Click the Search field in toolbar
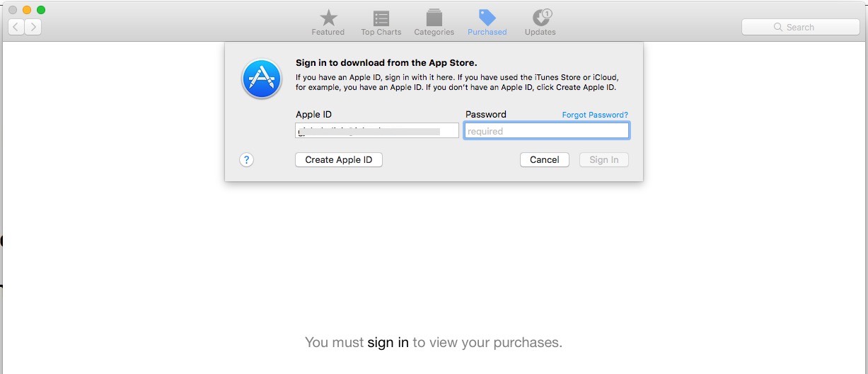 pyautogui.click(x=801, y=27)
